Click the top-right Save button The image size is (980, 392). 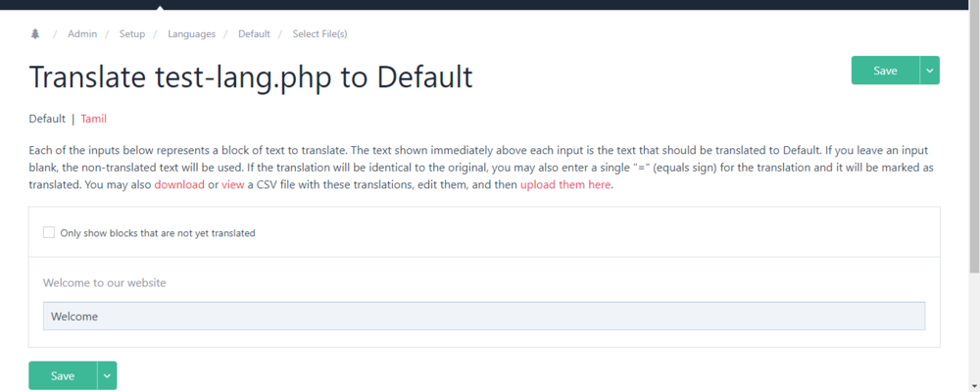(885, 71)
